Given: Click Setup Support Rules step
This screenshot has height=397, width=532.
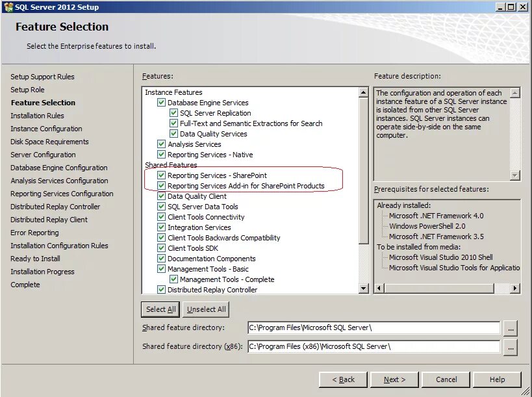Looking at the screenshot, I should (42, 77).
